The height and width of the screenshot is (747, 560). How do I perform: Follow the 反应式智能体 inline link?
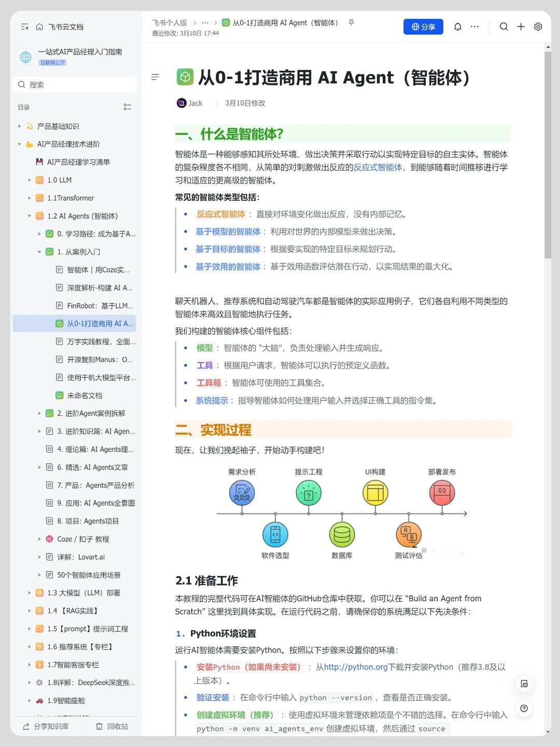(378, 167)
